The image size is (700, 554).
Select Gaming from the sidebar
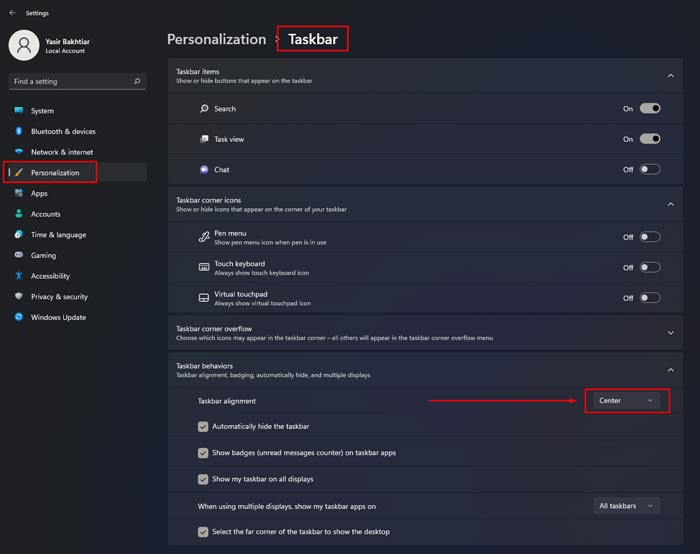(43, 255)
